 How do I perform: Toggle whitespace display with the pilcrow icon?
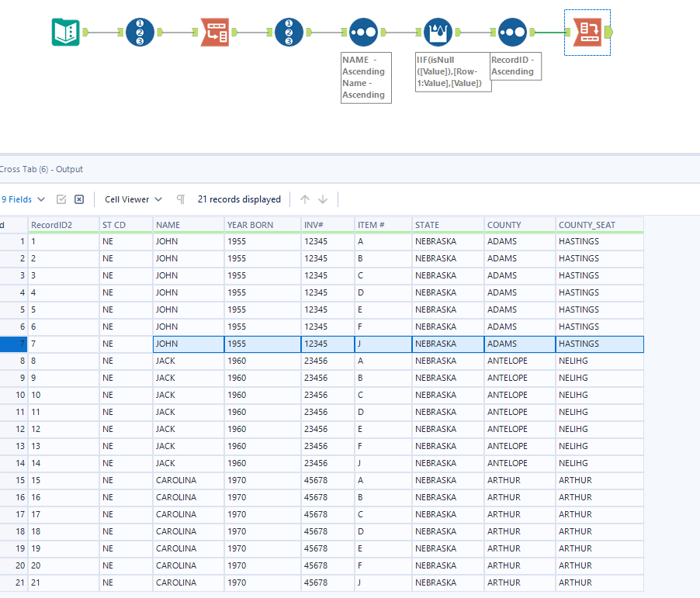[x=180, y=199]
